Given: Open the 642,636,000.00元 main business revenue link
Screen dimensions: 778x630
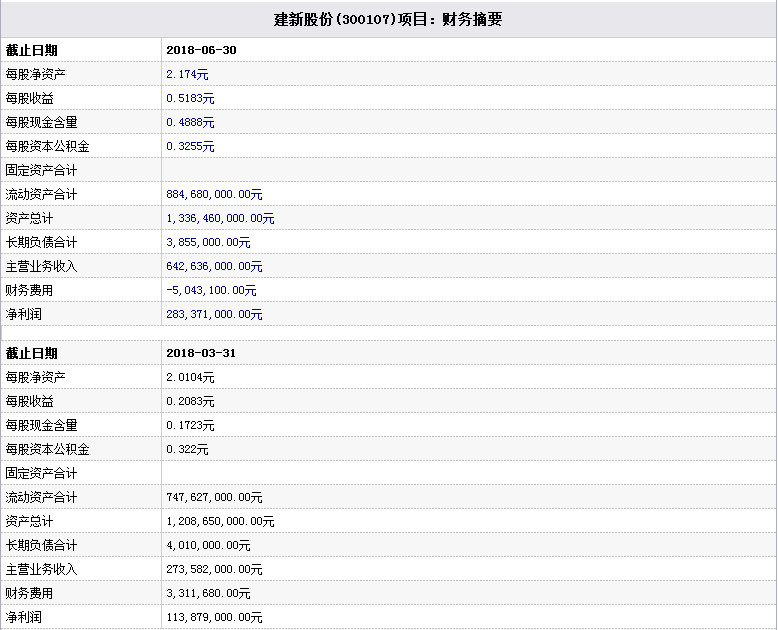Looking at the screenshot, I should 214,266.
